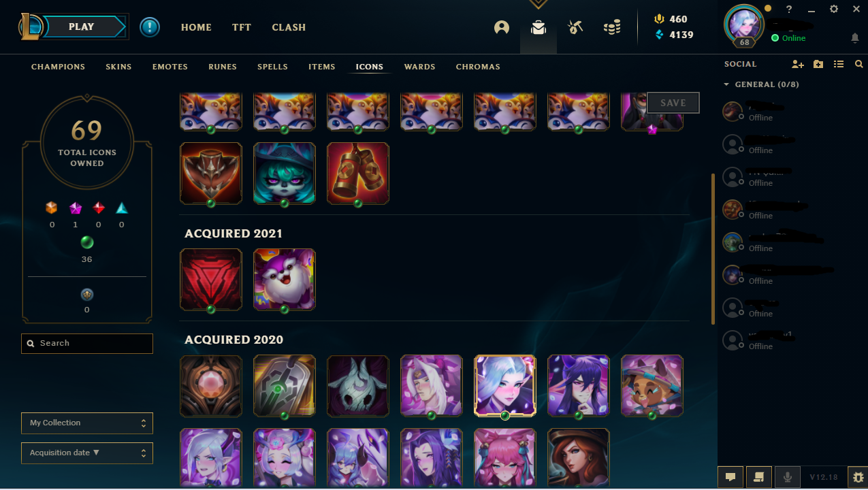Open the My Collection dropdown
868x490 pixels.
(x=87, y=423)
